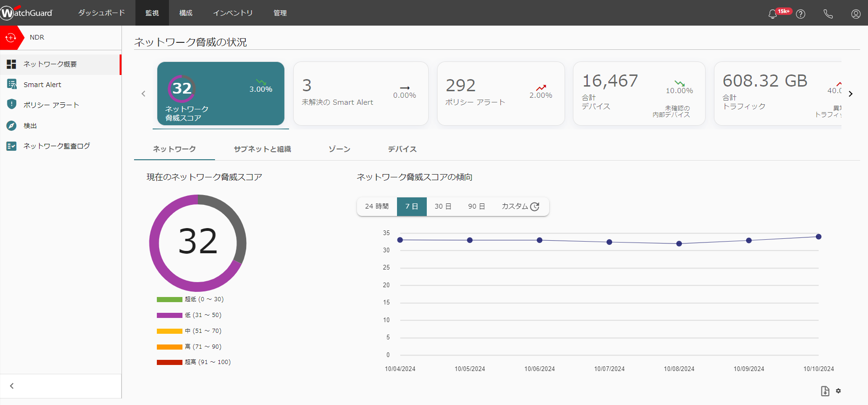Click the WatchGuard logo
The height and width of the screenshot is (405, 868).
[27, 13]
